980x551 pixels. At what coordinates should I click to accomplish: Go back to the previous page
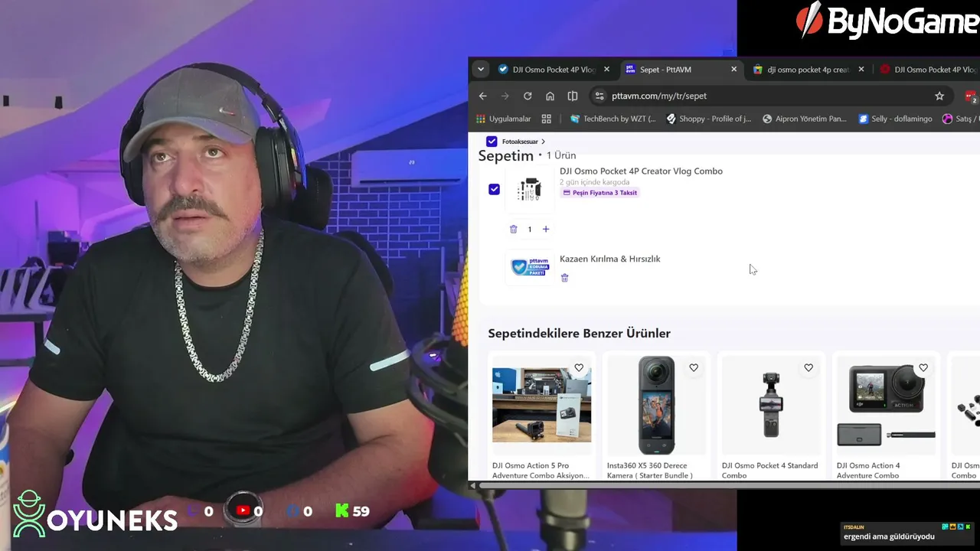[x=482, y=96]
